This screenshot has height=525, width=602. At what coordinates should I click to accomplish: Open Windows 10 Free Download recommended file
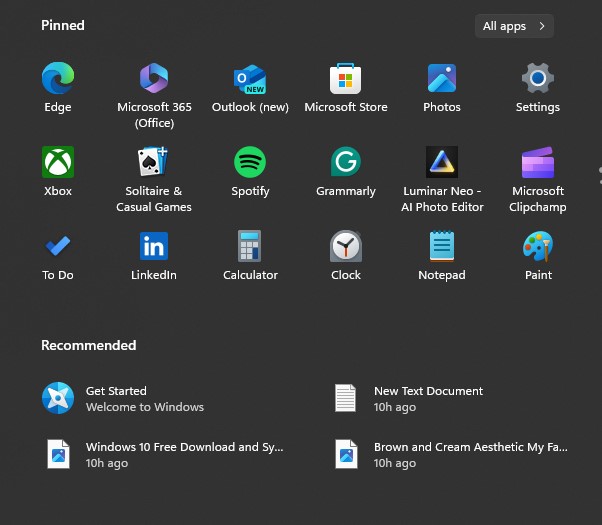click(x=184, y=454)
